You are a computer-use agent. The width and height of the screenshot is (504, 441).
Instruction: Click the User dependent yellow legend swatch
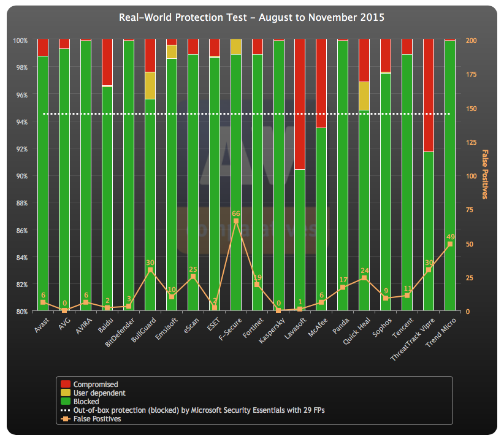[x=66, y=393]
